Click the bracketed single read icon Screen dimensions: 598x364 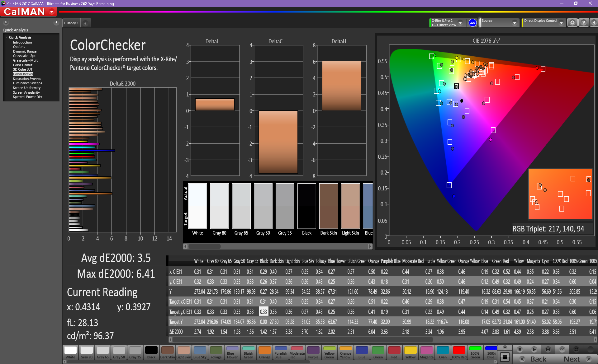(548, 349)
